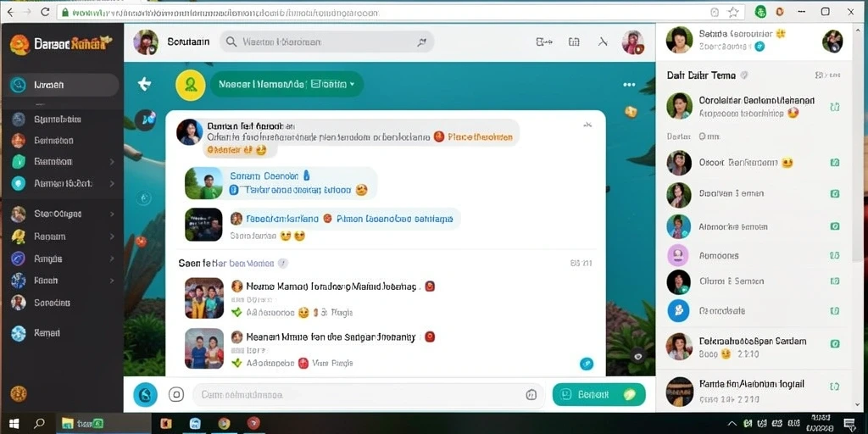
Task: Open the user avatar at top toolbar right
Action: pyautogui.click(x=632, y=42)
